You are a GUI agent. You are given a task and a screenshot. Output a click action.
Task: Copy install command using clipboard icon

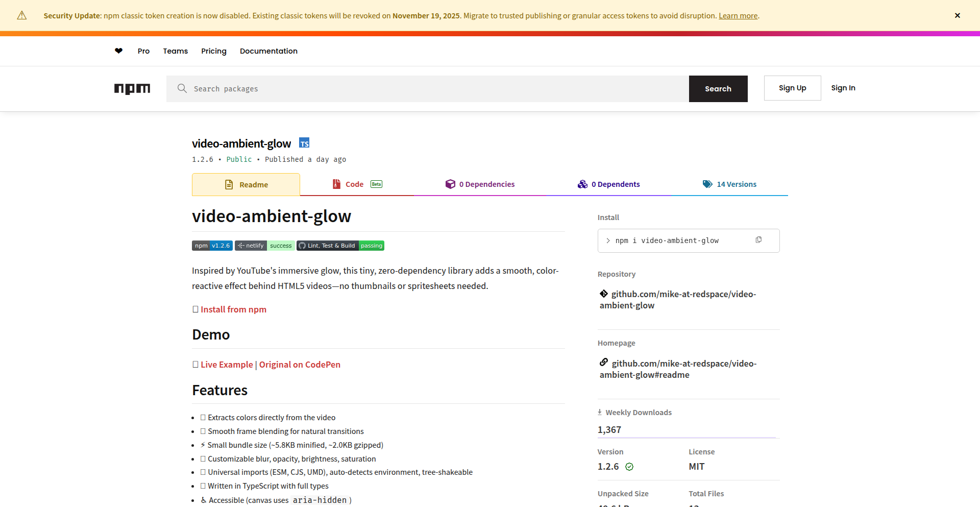tap(759, 239)
